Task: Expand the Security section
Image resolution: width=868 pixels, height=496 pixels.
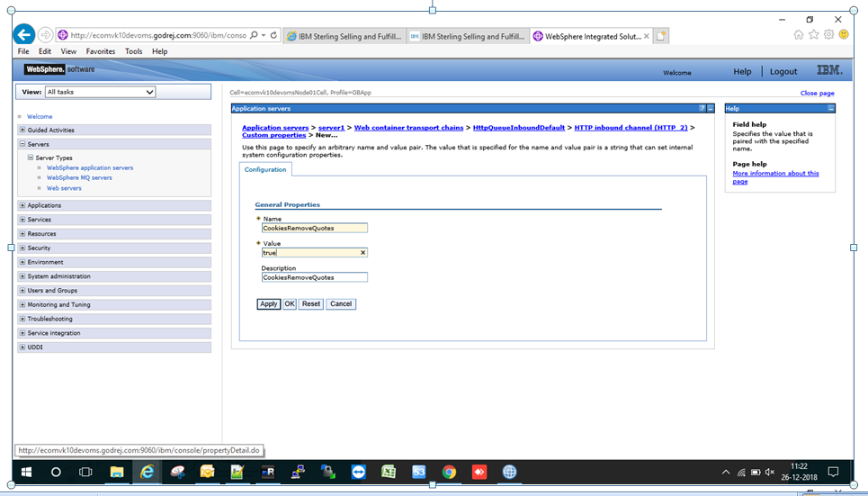Action: click(x=22, y=248)
